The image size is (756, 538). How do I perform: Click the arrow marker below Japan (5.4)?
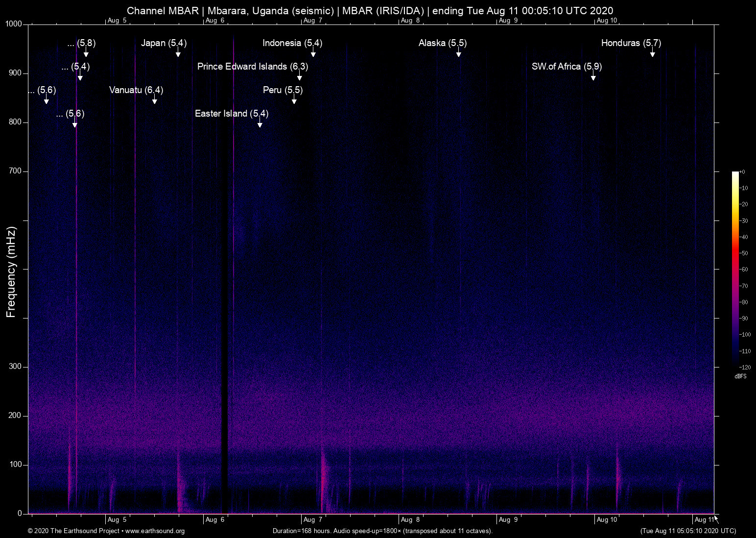[x=178, y=53]
